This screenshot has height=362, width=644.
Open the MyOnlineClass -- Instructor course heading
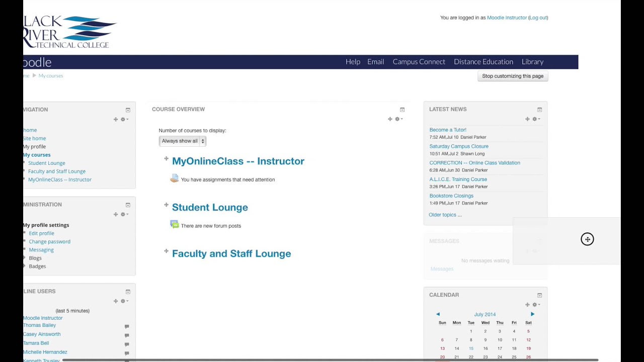(238, 161)
